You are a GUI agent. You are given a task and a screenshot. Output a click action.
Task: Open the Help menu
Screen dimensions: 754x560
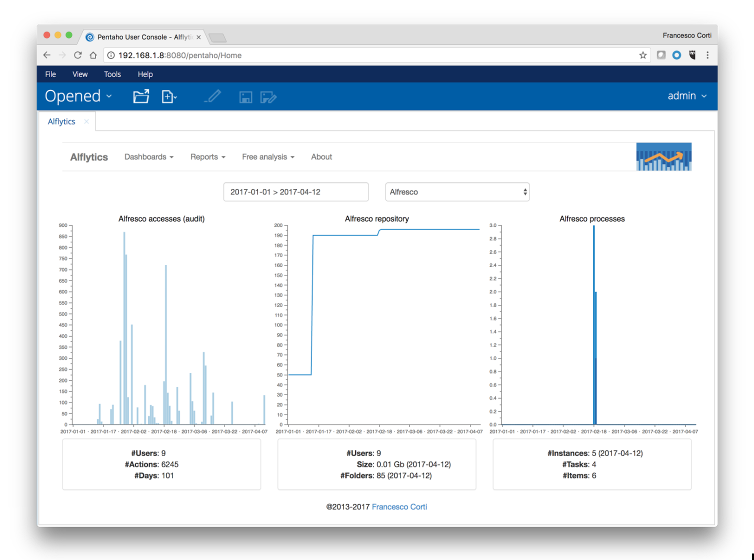pyautogui.click(x=145, y=74)
